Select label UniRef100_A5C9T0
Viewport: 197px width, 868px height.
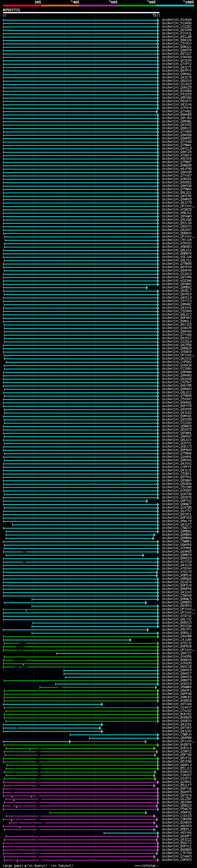coord(177,629)
